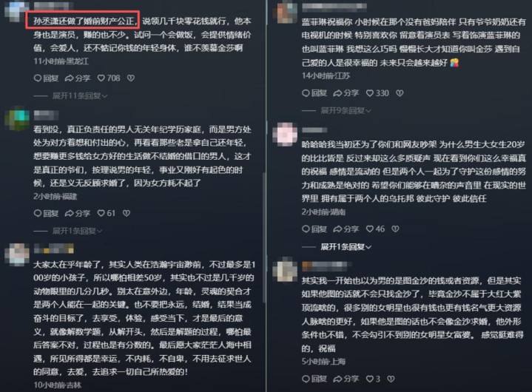
Task: Toggle dislike on the 330-likes comment
Action: click(400, 93)
